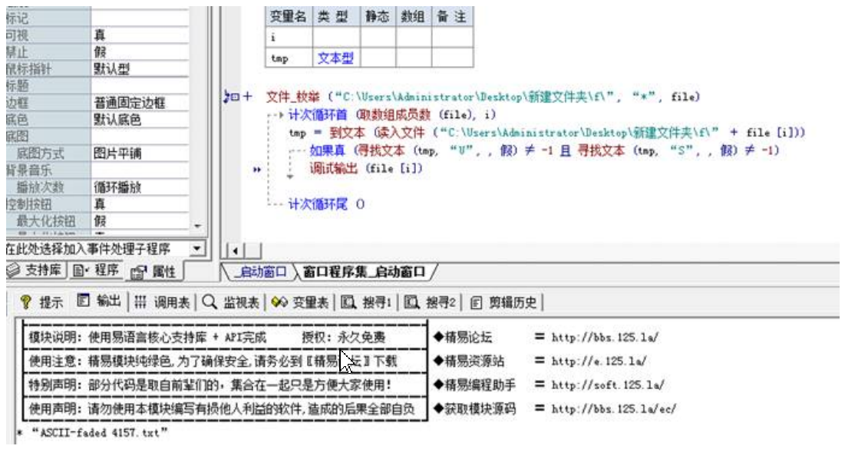Select the 播放次数 value 循环播放

click(x=140, y=187)
